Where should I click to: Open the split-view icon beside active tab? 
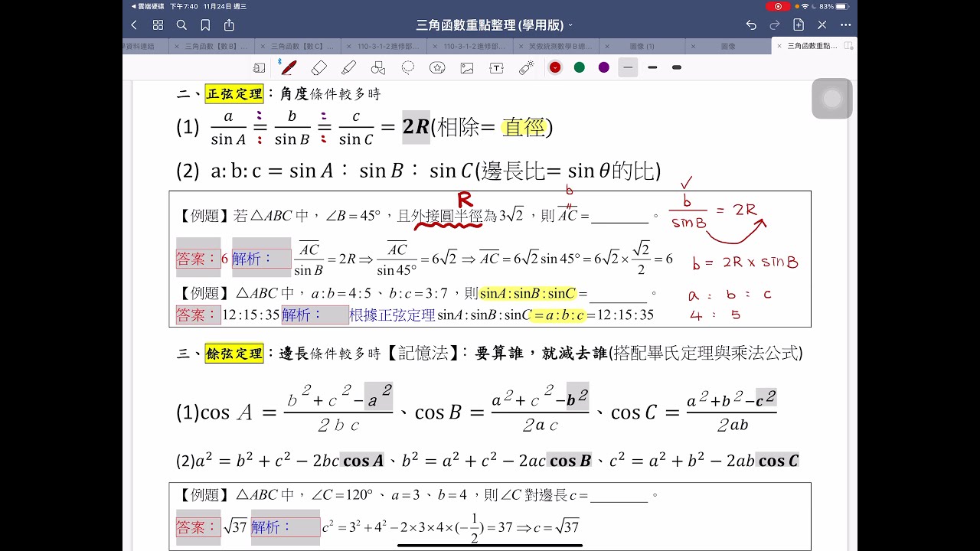[x=848, y=46]
